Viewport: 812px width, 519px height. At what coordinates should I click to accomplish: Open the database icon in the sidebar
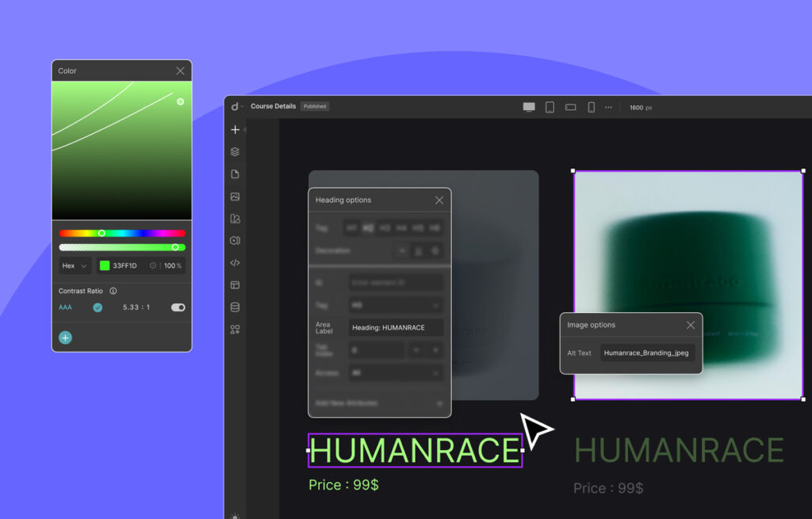tap(235, 307)
